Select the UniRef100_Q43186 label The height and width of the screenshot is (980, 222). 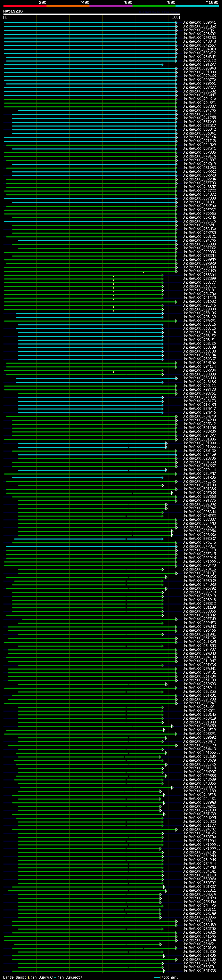pos(199,382)
